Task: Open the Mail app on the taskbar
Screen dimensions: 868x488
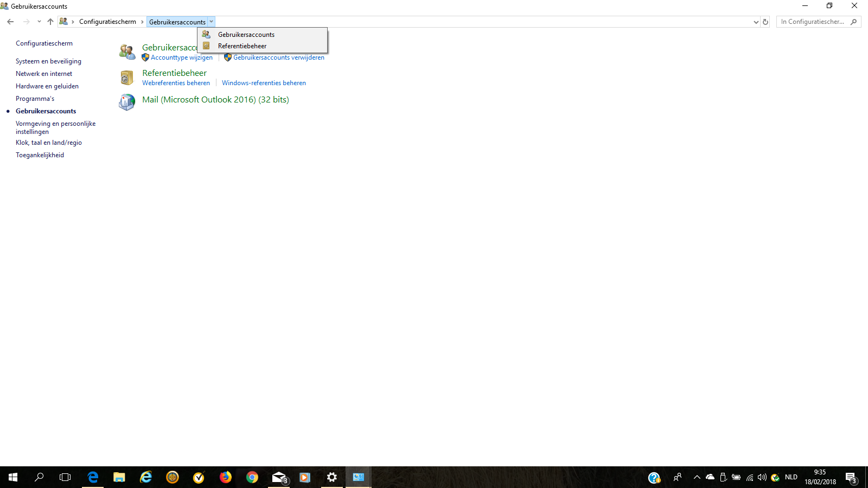Action: click(279, 477)
